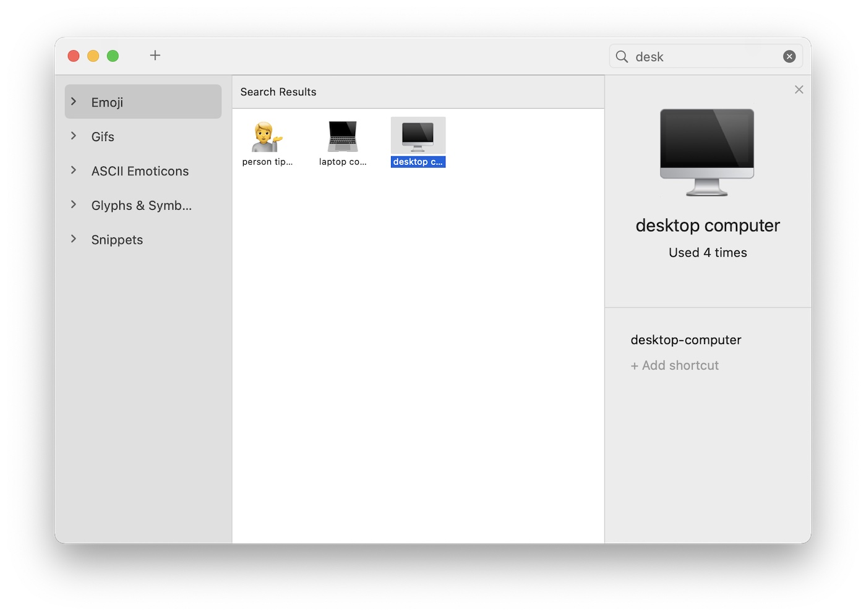Click the 'person tip...' label

267,161
